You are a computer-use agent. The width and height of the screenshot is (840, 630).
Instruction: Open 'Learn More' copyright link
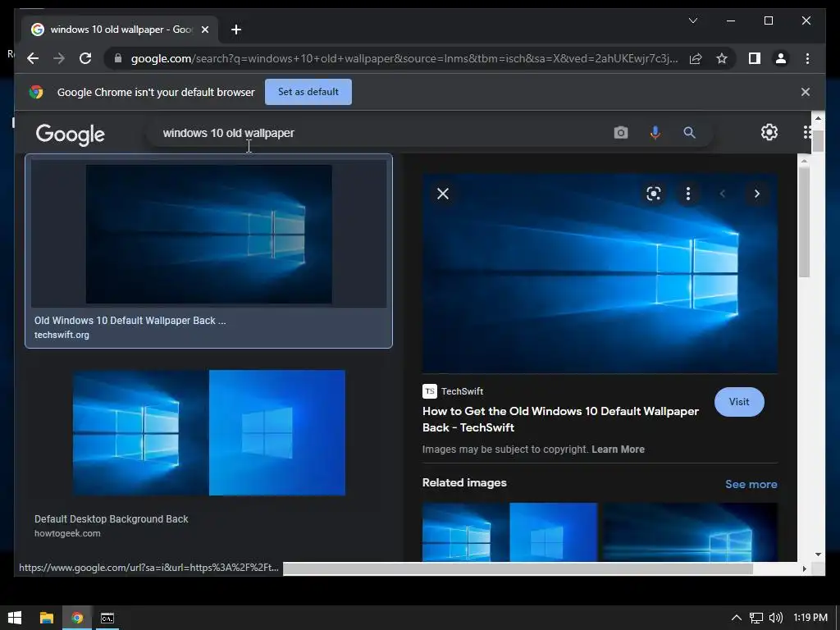[618, 449]
